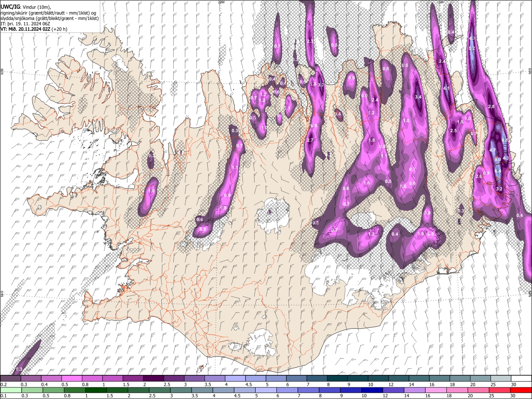Click the 1.6 precipitation value on the map
The height and width of the screenshot is (399, 532).
[x=460, y=122]
